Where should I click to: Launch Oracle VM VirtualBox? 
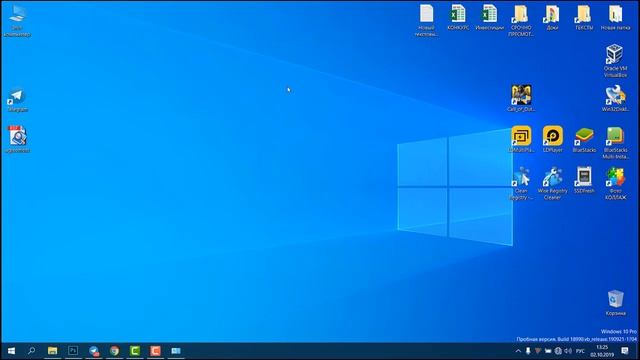tap(615, 61)
